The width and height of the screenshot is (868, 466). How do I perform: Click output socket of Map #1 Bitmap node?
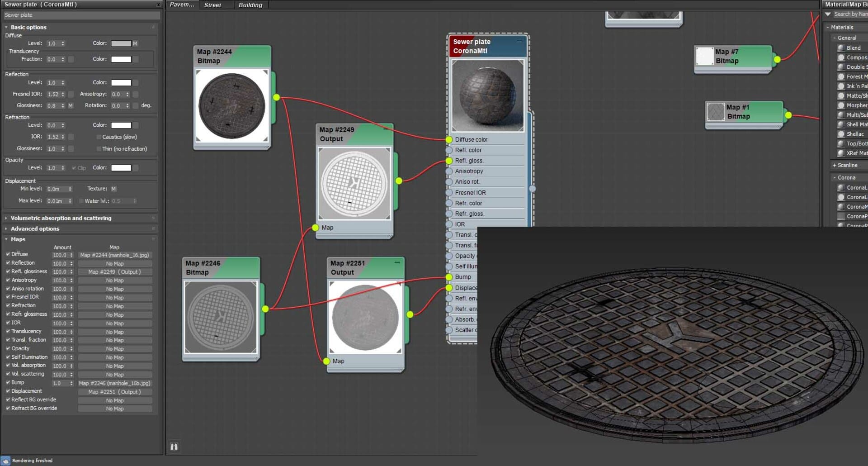coord(788,115)
